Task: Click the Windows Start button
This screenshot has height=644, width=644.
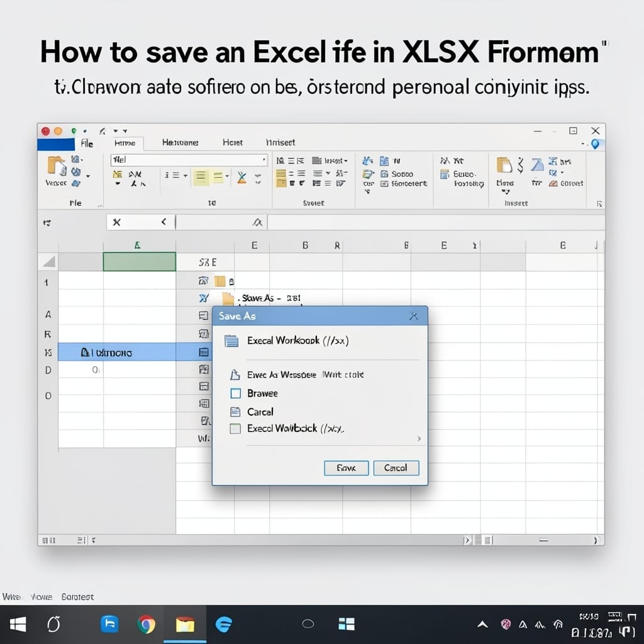Action: tap(18, 625)
